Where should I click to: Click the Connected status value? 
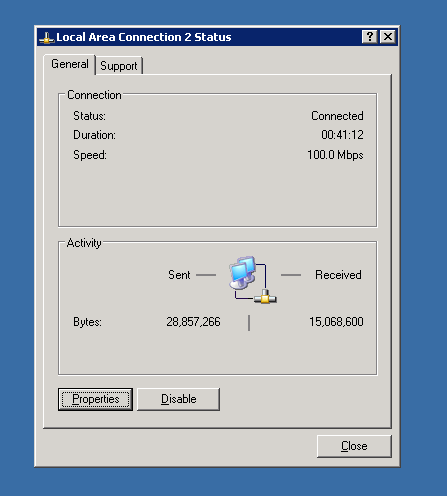(x=337, y=116)
